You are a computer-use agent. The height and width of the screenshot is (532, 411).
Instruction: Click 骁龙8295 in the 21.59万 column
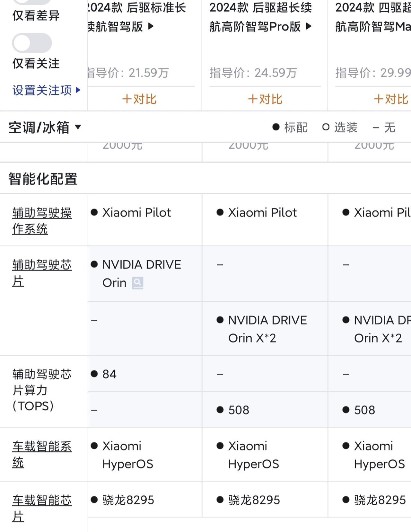pos(128,500)
